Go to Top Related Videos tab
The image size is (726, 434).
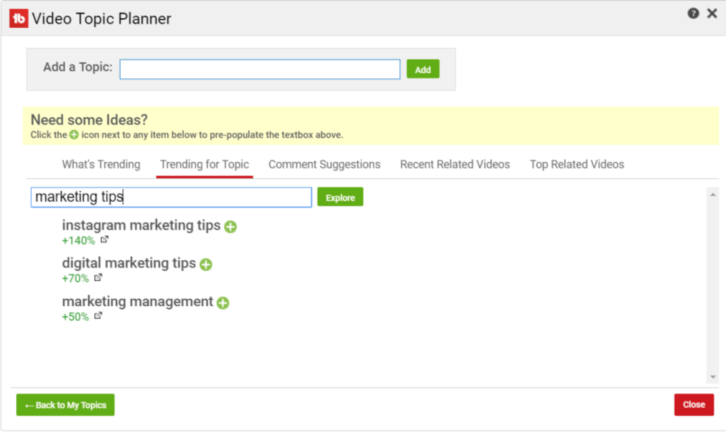tap(576, 164)
